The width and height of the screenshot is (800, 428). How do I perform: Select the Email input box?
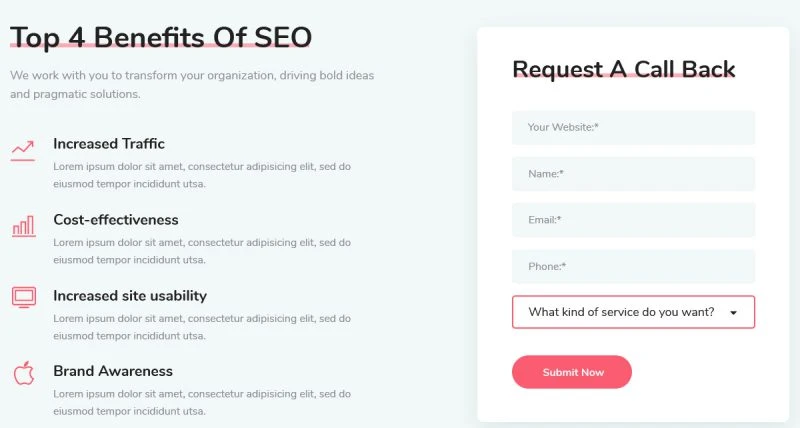point(633,220)
